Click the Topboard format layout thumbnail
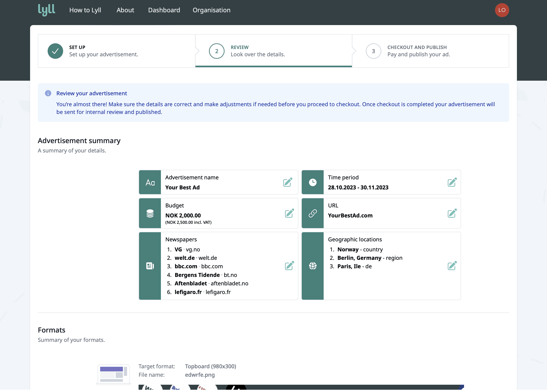This screenshot has height=392, width=547. (x=113, y=374)
